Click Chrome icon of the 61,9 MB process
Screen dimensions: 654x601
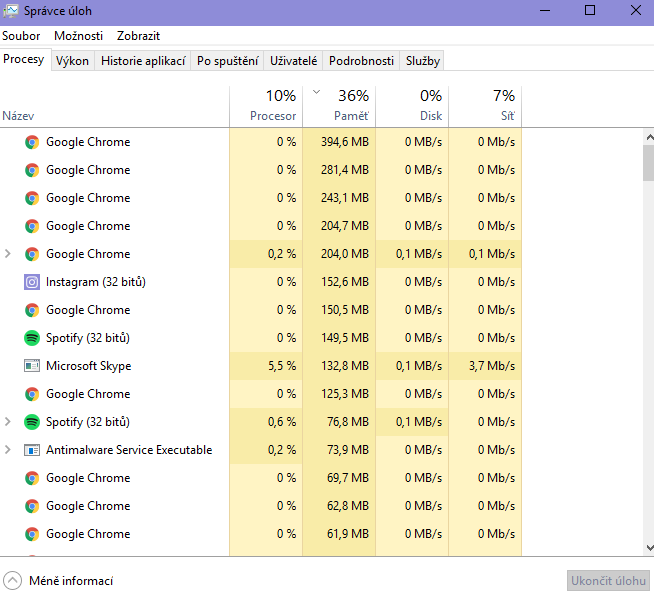click(x=32, y=534)
